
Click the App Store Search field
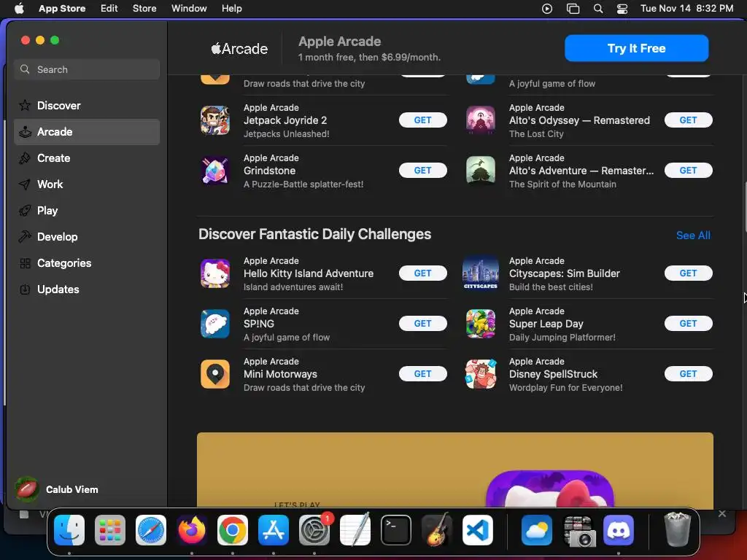tap(87, 69)
